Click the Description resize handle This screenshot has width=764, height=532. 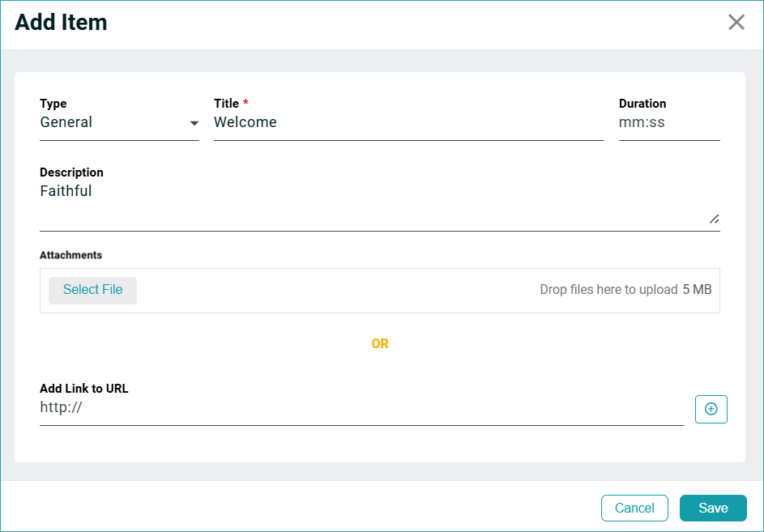coord(714,219)
